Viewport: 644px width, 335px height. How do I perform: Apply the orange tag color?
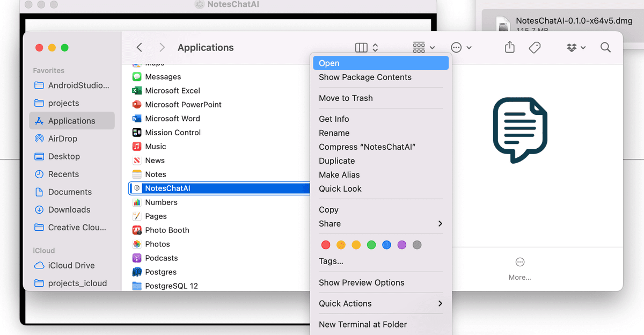[341, 245]
